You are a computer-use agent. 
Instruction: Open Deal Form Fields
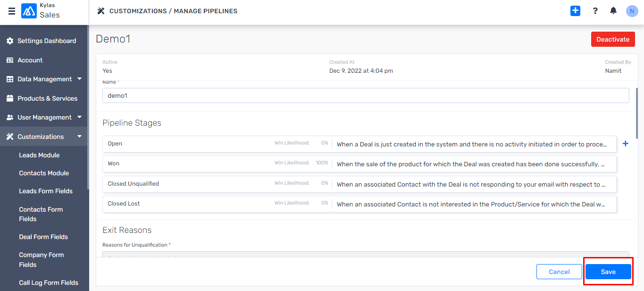coord(43,237)
